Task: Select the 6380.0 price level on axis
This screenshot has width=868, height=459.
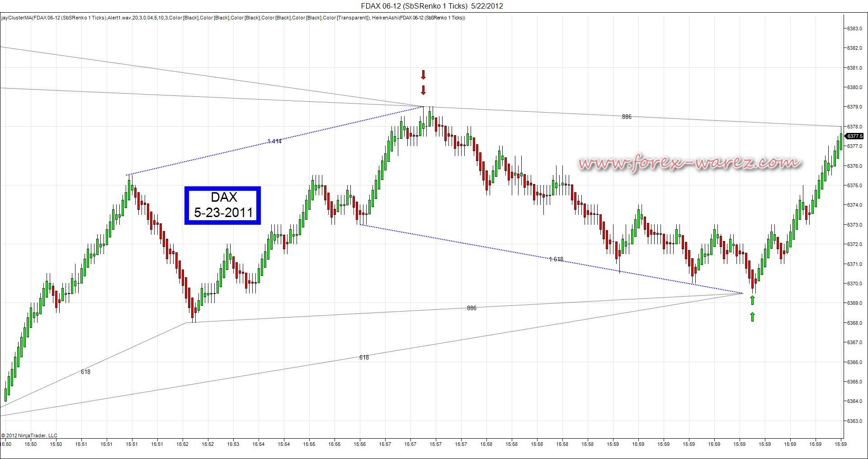Action: [854, 87]
